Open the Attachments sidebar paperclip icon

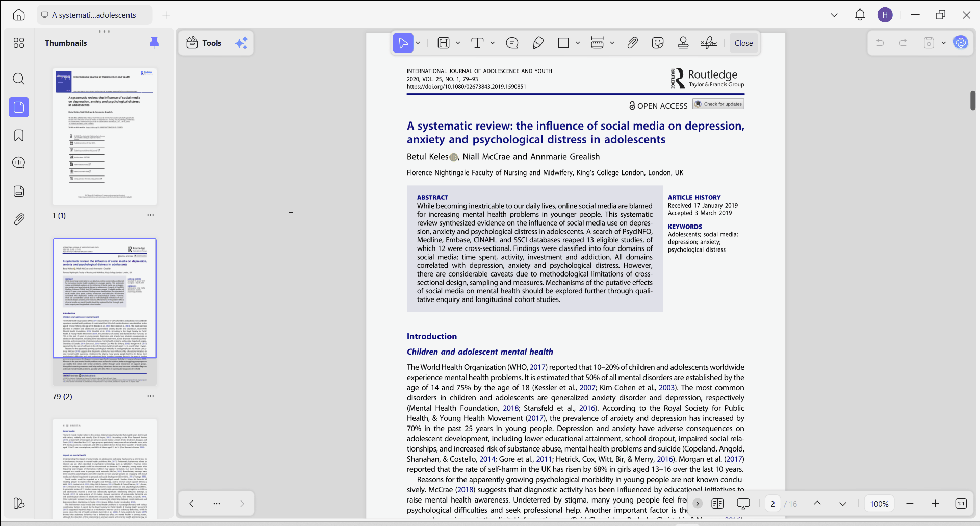(x=19, y=219)
